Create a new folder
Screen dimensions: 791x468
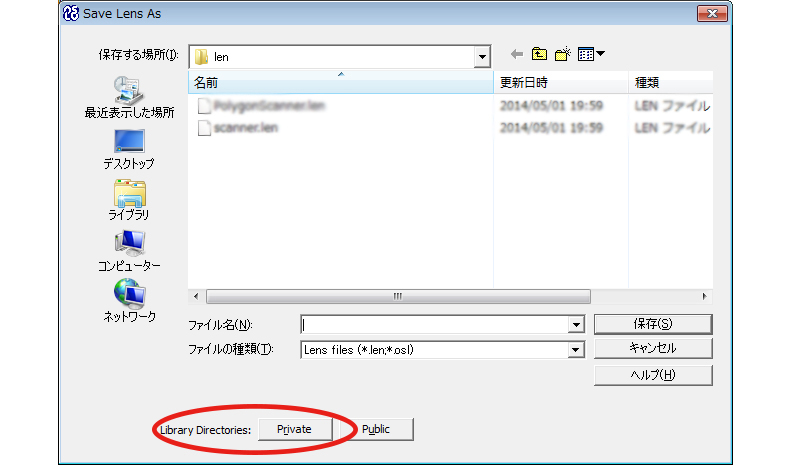(562, 54)
